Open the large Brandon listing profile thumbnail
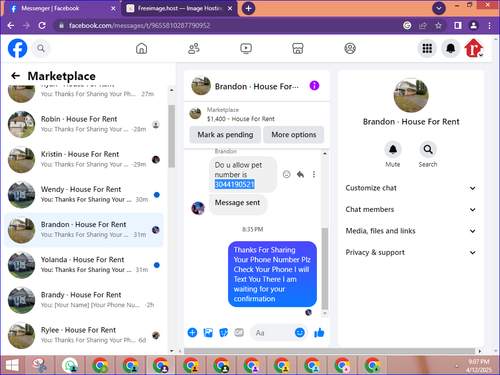This screenshot has height=375, width=500. tap(411, 95)
